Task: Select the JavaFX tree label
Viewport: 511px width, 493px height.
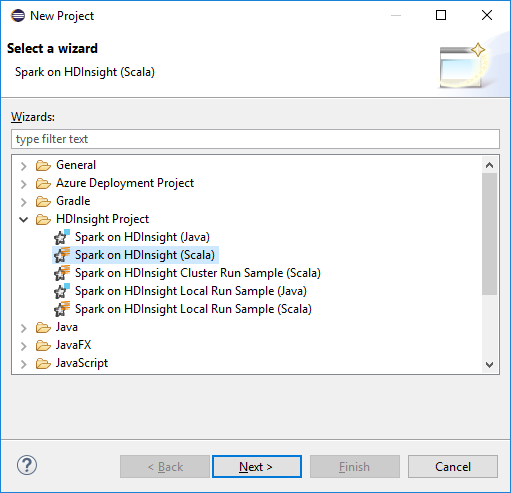Action: click(74, 345)
